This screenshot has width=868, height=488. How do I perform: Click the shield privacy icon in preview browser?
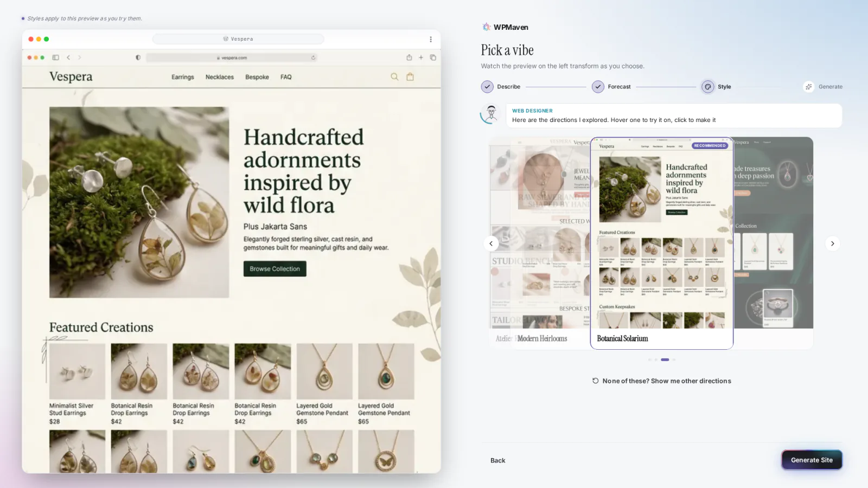pyautogui.click(x=138, y=57)
